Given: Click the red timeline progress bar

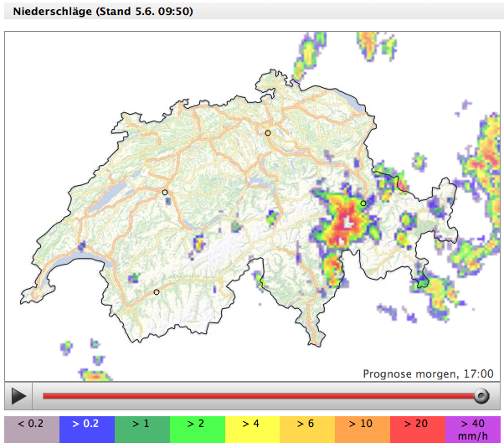Looking at the screenshot, I should pos(251,396).
